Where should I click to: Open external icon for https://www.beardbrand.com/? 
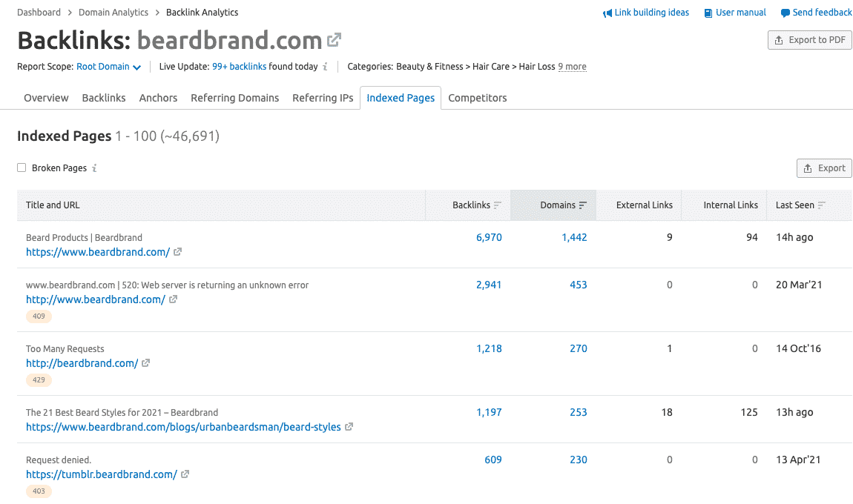pyautogui.click(x=177, y=252)
